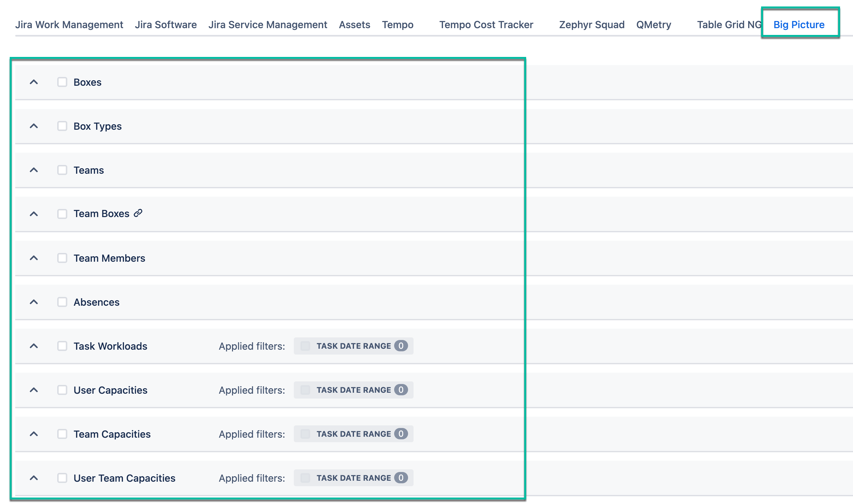Click the link icon next to Team Boxes
The width and height of the screenshot is (853, 504).
coord(137,213)
